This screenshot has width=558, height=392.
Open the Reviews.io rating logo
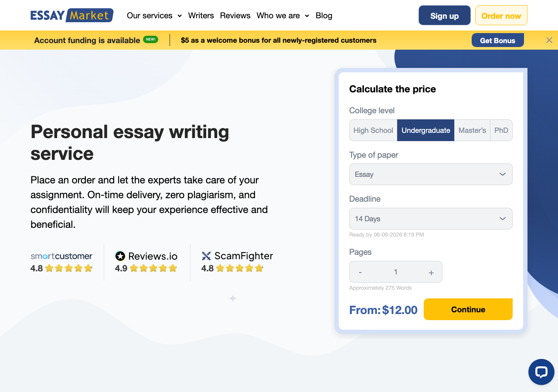(146, 256)
